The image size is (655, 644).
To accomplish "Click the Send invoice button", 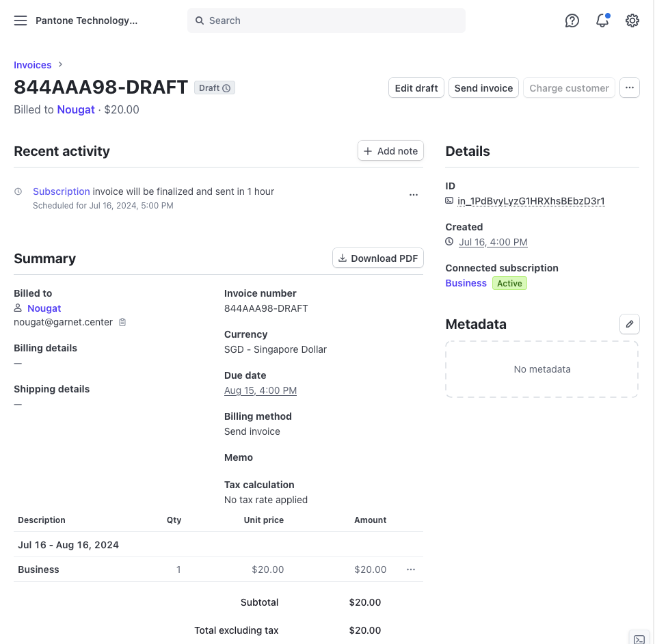I will coord(483,88).
